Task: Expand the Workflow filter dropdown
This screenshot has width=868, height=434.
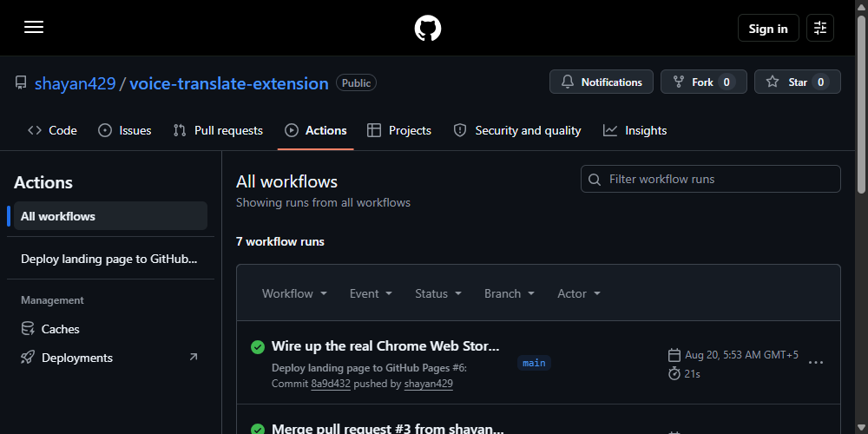Action: [294, 293]
